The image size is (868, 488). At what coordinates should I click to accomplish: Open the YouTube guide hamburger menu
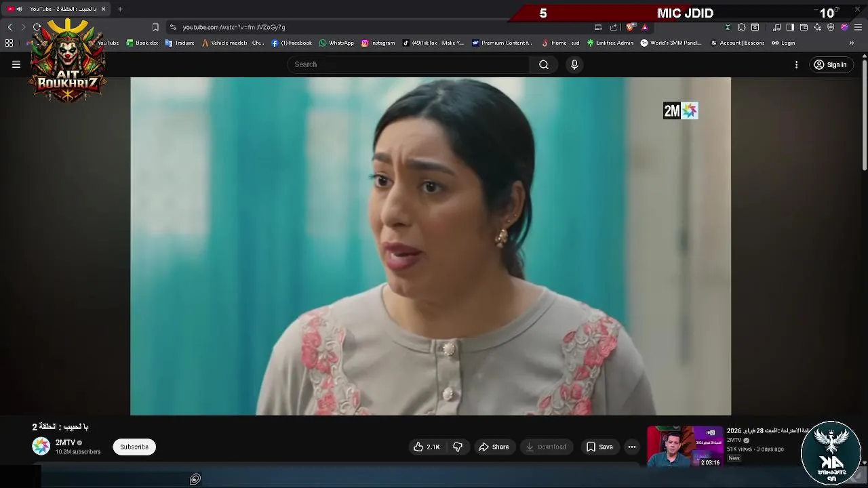click(x=16, y=64)
